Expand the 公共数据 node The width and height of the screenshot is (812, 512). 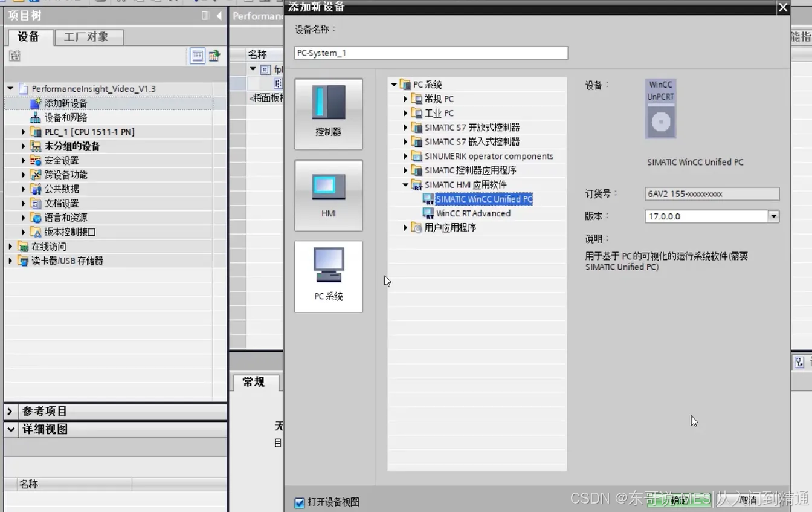(24, 189)
